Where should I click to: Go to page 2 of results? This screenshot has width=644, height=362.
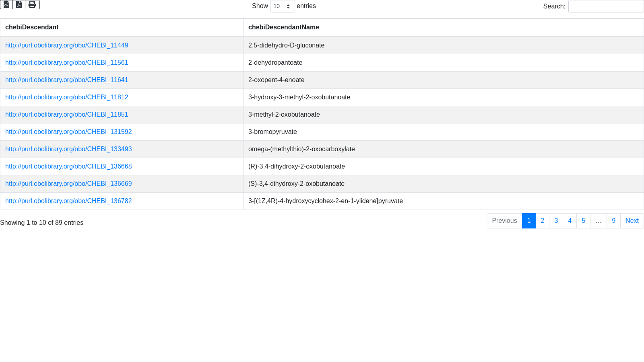543,221
